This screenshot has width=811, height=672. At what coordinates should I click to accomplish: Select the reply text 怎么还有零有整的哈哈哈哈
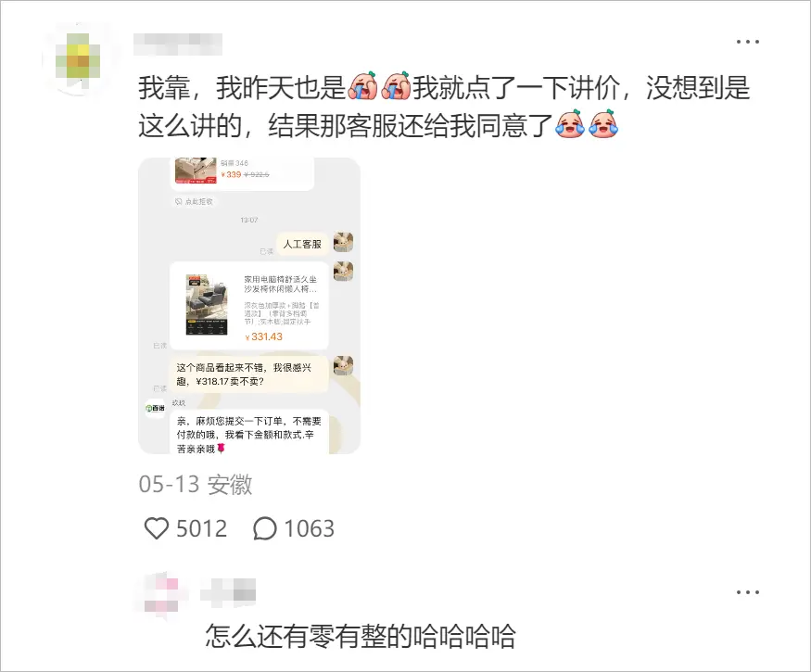[x=361, y=636]
